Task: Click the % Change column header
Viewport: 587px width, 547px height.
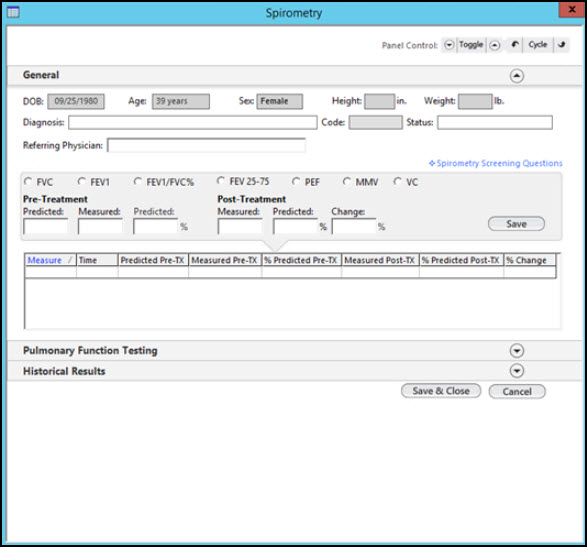Action: [x=530, y=260]
